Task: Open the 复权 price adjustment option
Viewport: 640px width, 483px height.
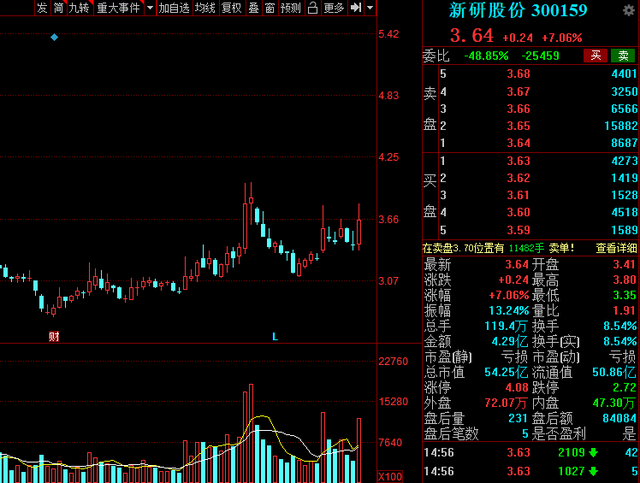Action: [231, 8]
